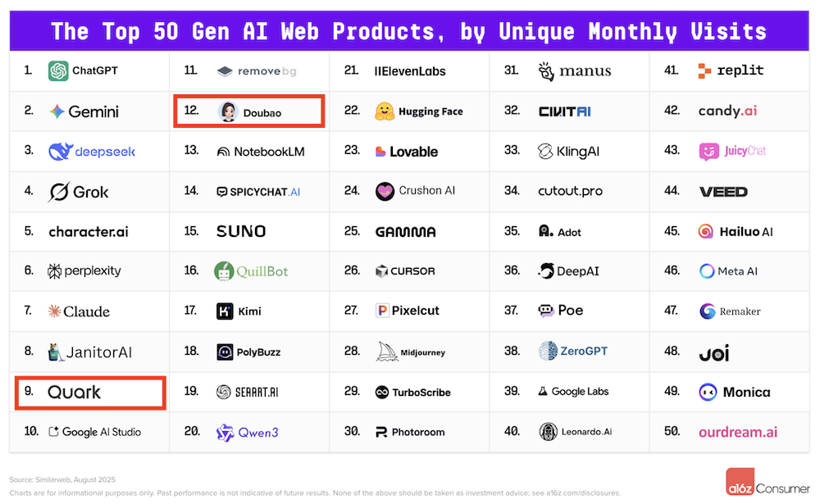The height and width of the screenshot is (504, 820).
Task: Click the Gemini sparkle icon
Action: point(57,111)
